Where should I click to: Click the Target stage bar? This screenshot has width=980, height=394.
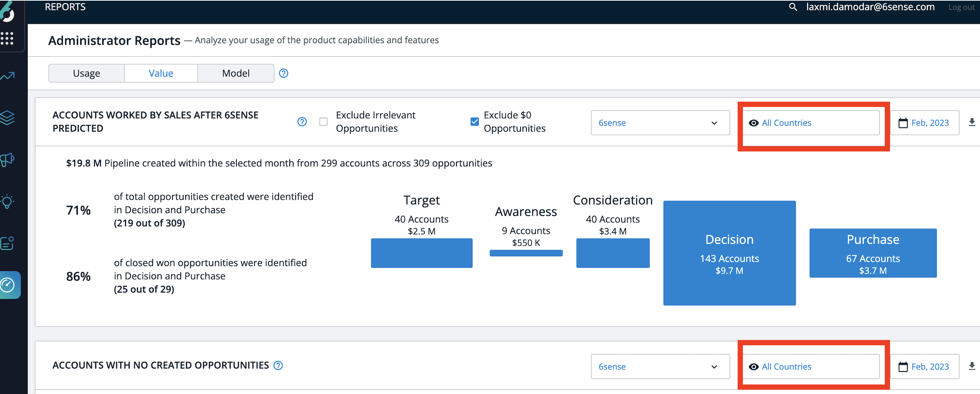422,253
